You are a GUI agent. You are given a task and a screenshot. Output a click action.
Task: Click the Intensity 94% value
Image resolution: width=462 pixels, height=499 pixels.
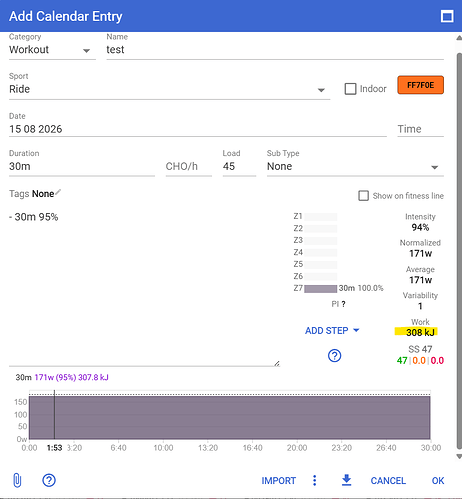point(420,227)
